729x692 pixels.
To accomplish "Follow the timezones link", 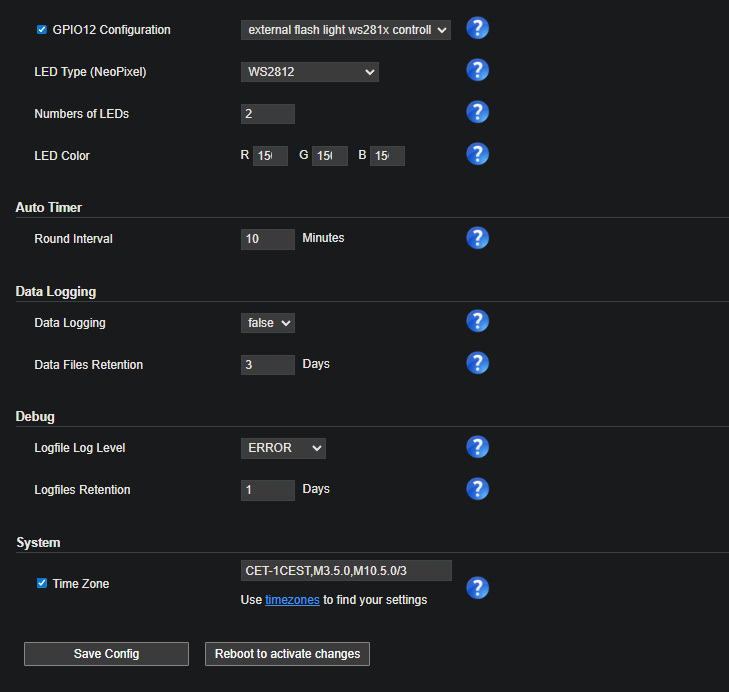I will coord(292,600).
